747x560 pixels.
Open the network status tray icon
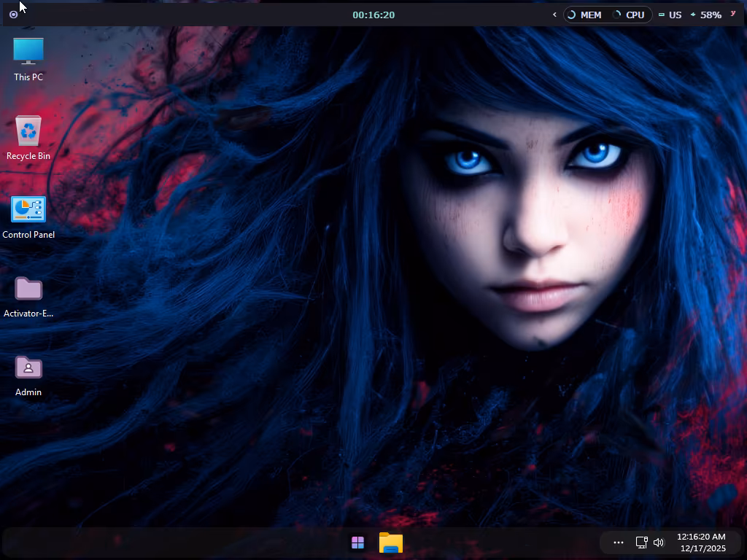pos(641,542)
